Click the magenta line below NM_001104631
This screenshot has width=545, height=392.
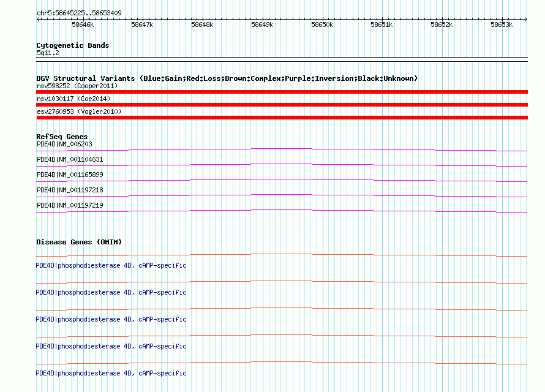[282, 164]
